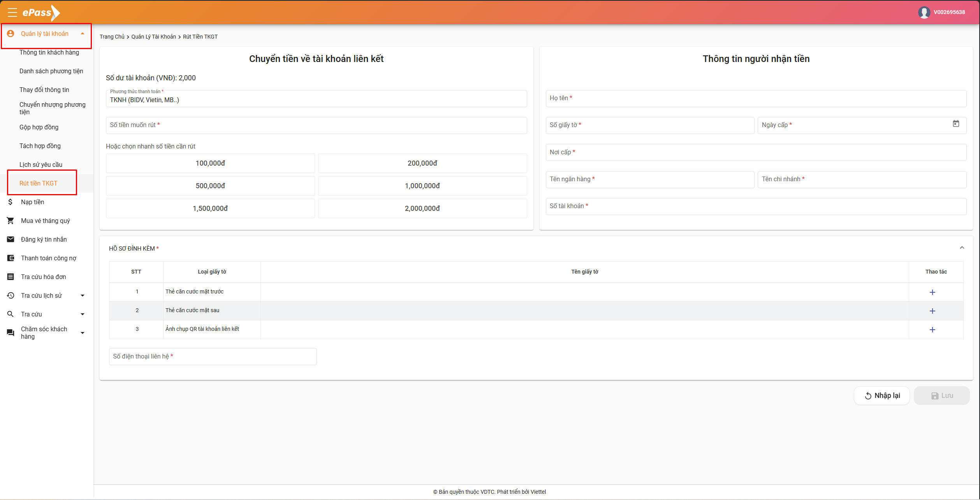Screen dimensions: 980x500
Task: Open the calendar picker for Ngày cấp
Action: [956, 124]
